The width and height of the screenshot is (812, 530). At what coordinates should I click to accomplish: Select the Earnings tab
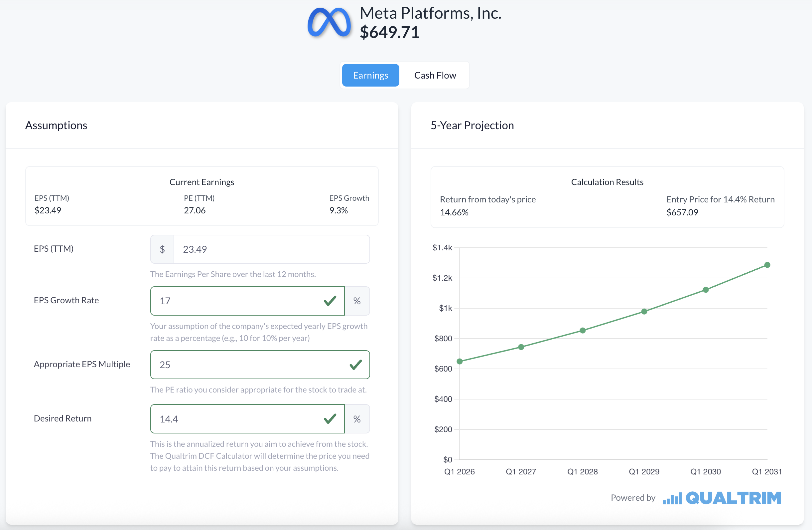(370, 75)
